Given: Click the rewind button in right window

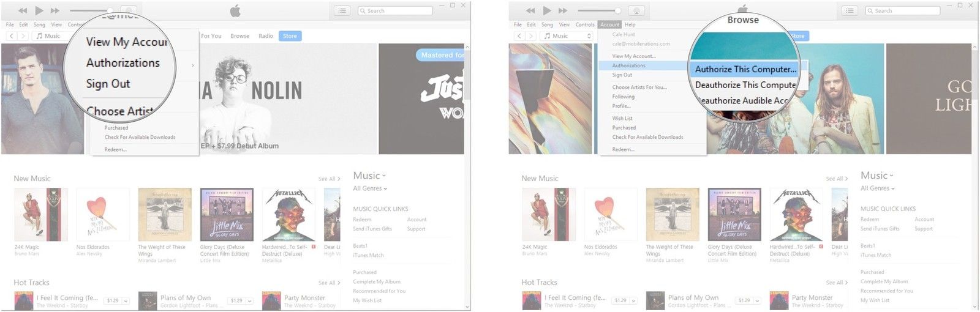Looking at the screenshot, I should [x=530, y=10].
